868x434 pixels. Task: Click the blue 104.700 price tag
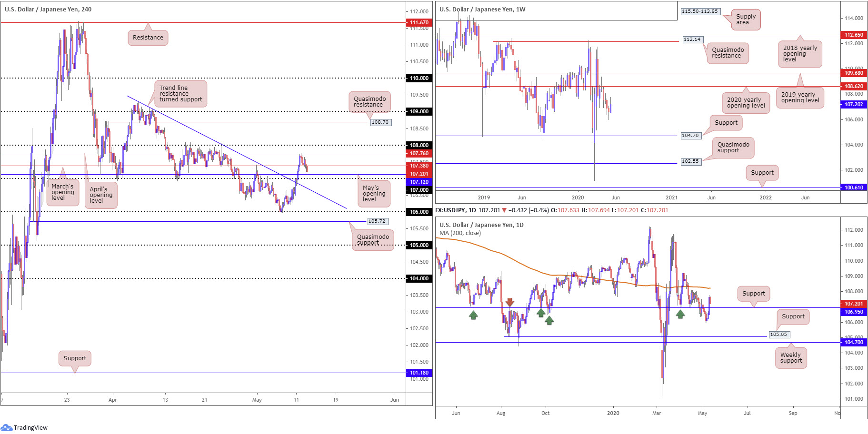coord(854,342)
